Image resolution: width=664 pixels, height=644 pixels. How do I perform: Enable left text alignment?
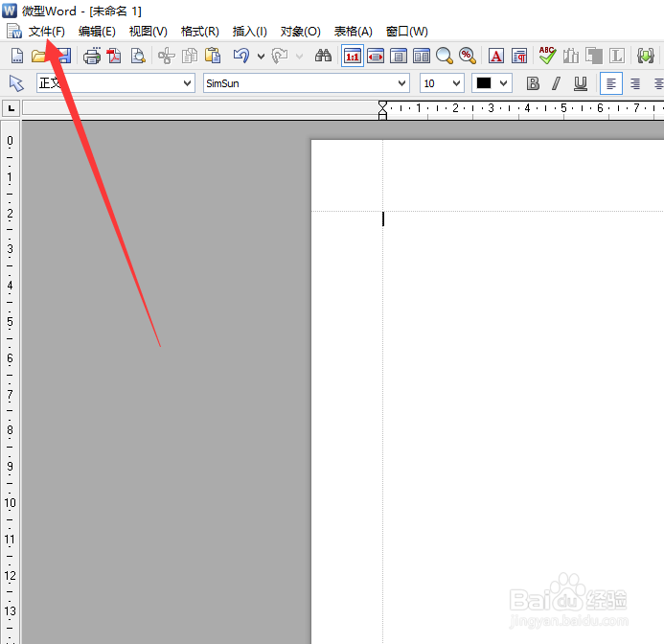611,83
